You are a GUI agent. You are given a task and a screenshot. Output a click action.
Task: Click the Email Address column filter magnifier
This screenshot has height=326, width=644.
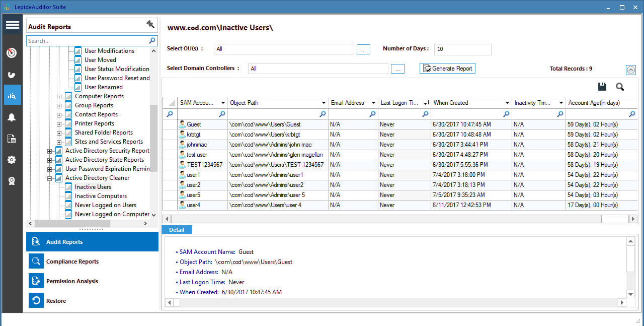point(372,114)
